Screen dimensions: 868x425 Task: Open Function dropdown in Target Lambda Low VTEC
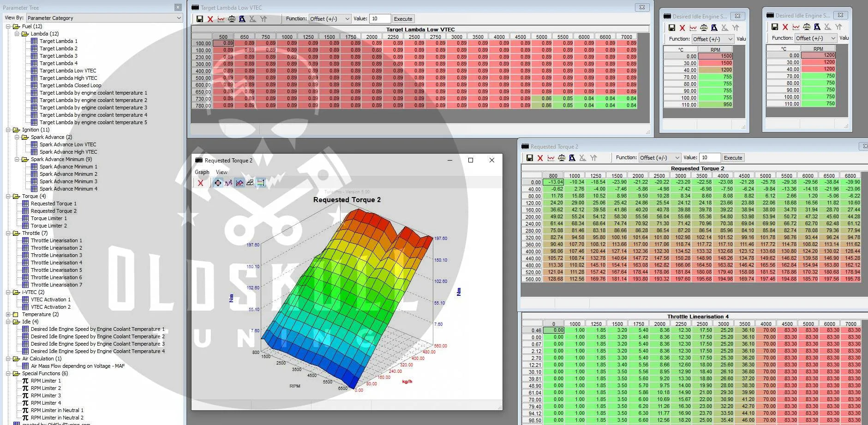pos(329,19)
